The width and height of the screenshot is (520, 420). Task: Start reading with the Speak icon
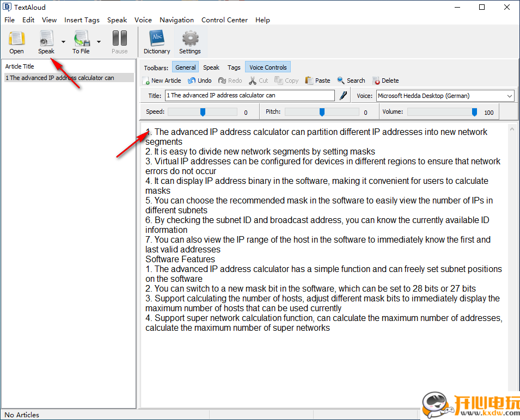[46, 39]
